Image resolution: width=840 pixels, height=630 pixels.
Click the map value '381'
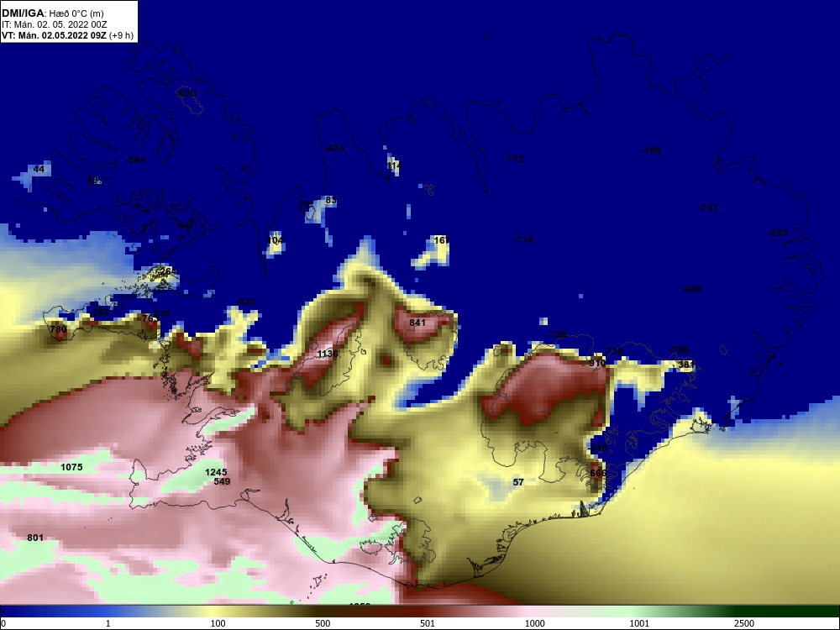686,365
